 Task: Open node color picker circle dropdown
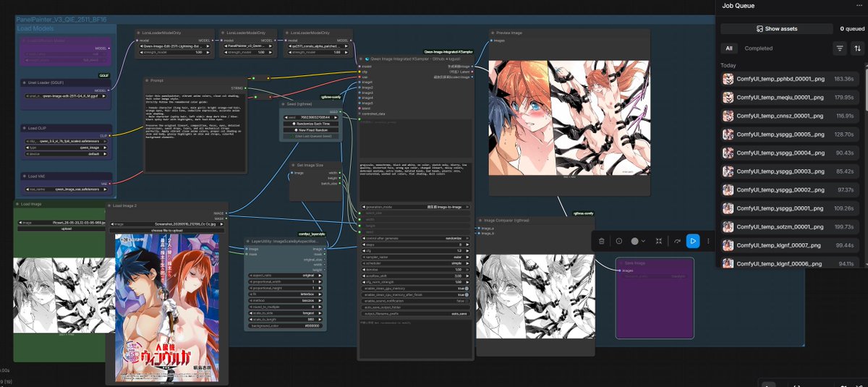[x=637, y=241]
